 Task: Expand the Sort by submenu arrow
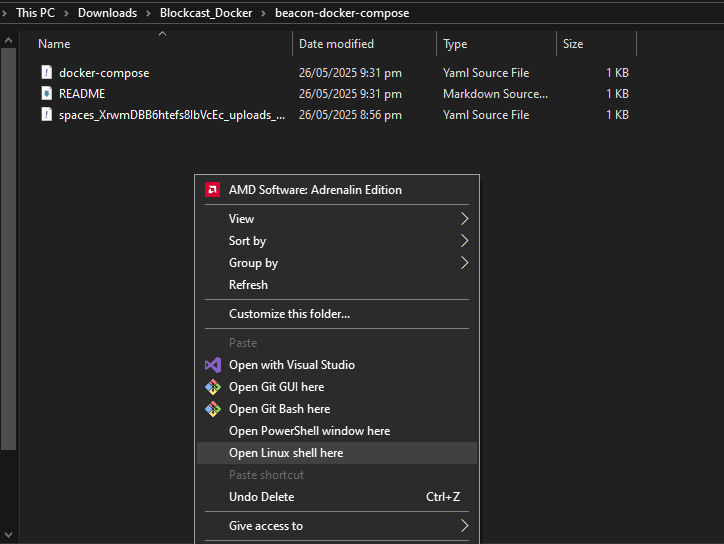(x=464, y=241)
